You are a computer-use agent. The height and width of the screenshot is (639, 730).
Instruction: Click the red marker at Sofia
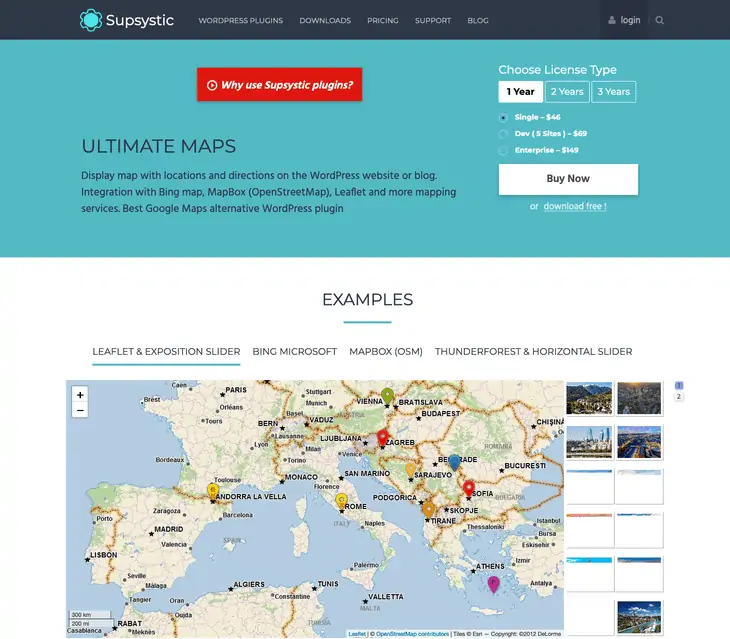coord(469,489)
